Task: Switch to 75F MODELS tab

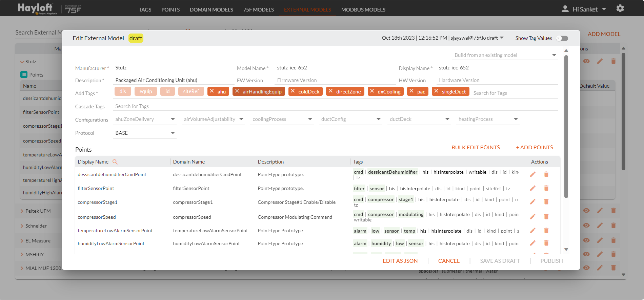Action: click(x=259, y=9)
